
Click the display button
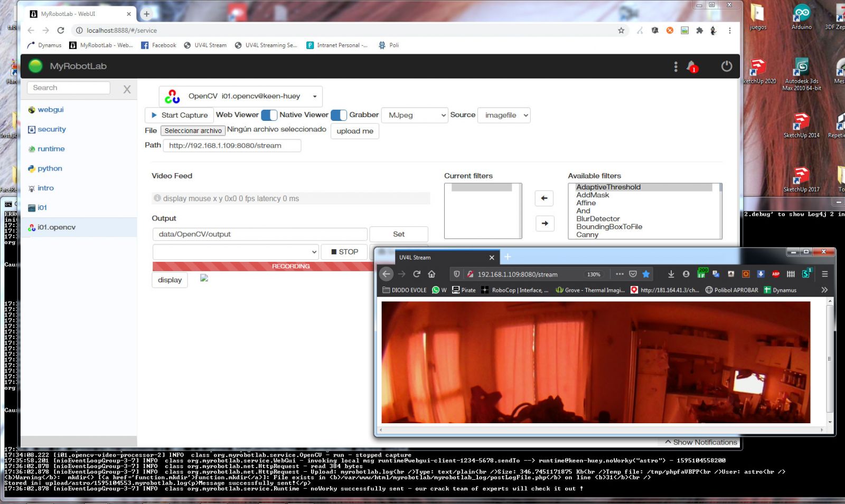click(170, 280)
